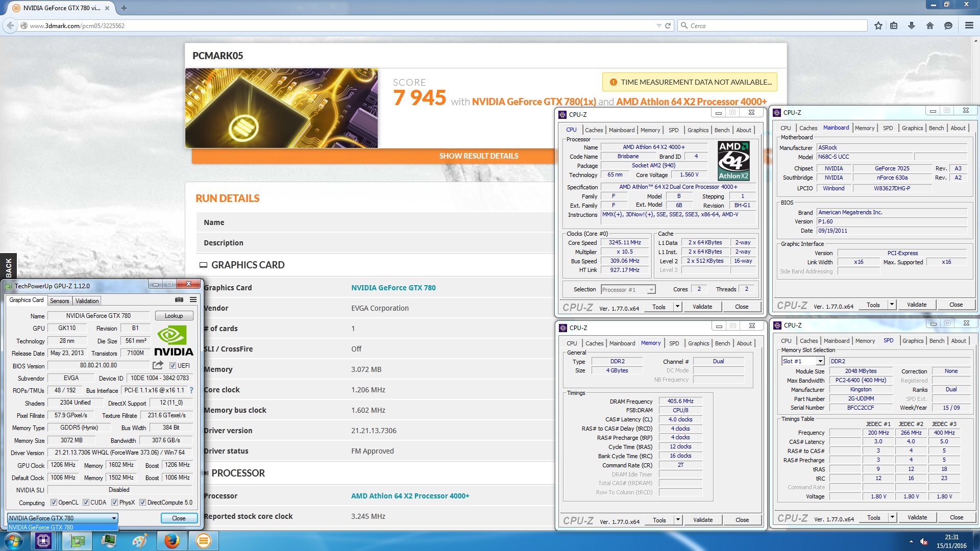Toggle the OpenCL checkbox
This screenshot has width=980, height=551.
point(54,503)
